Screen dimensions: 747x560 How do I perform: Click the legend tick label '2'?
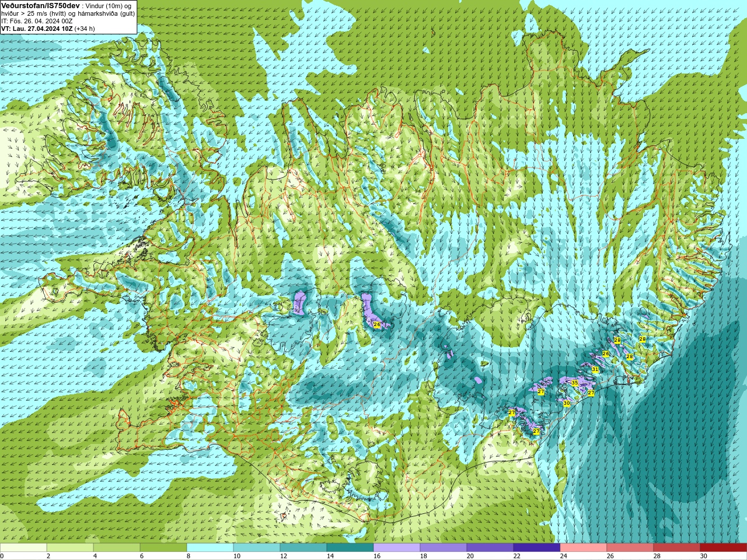(x=48, y=556)
